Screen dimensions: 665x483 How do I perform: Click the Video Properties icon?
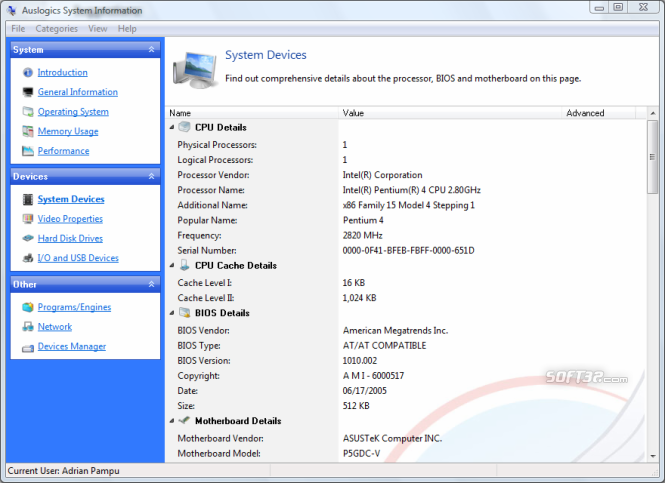(28, 219)
